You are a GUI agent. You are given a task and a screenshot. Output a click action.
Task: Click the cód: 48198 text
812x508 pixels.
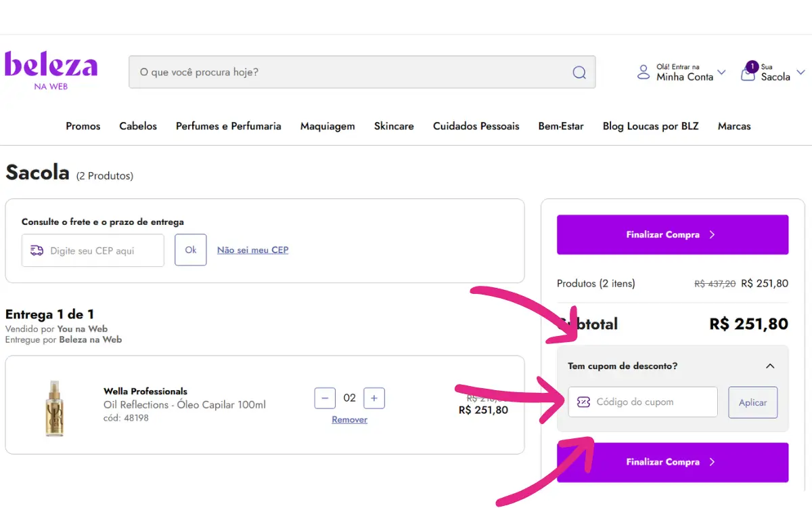point(126,418)
